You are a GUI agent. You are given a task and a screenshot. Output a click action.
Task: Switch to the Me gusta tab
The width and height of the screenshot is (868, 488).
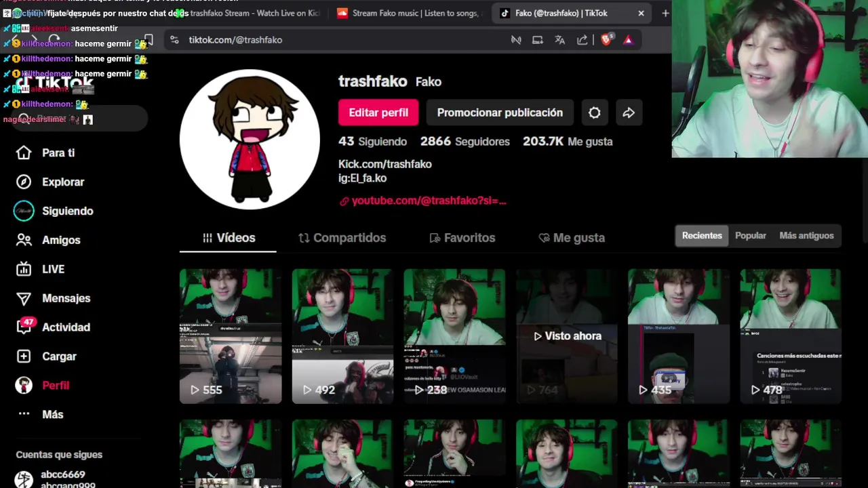tap(571, 238)
